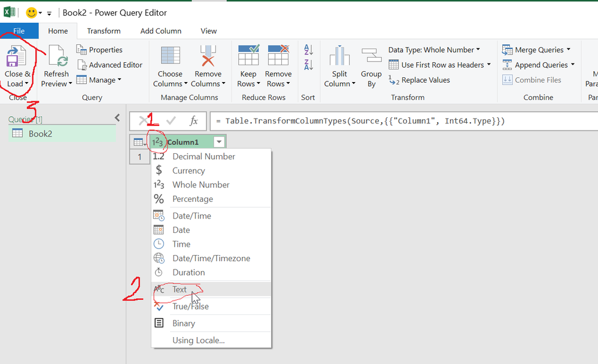This screenshot has height=364, width=598.
Task: Open the Advanced Editor
Action: pos(110,65)
